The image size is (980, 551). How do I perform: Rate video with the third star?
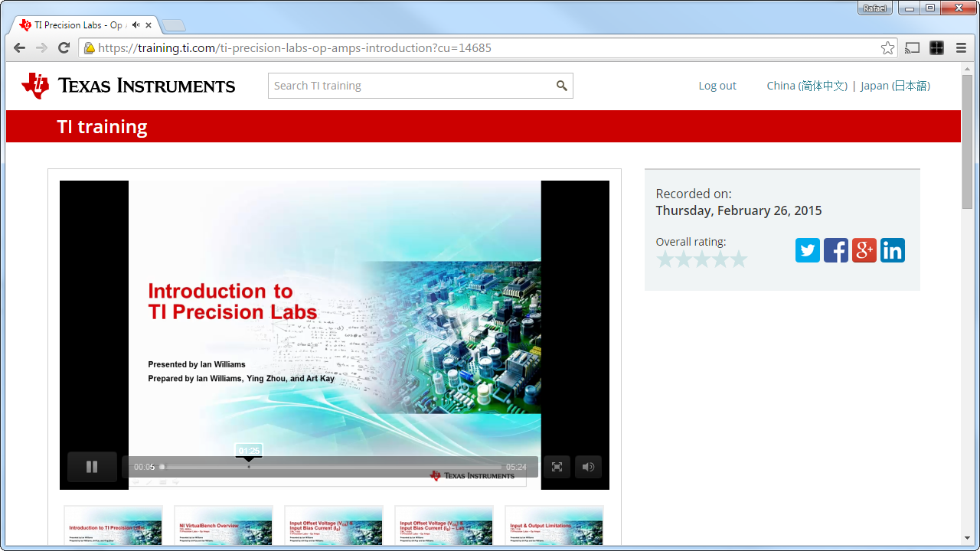tap(702, 259)
